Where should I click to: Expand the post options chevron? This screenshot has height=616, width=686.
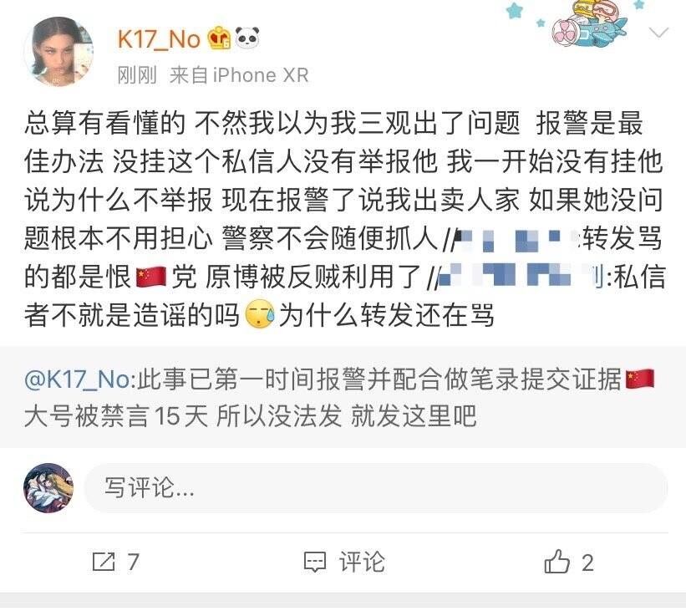click(x=659, y=33)
